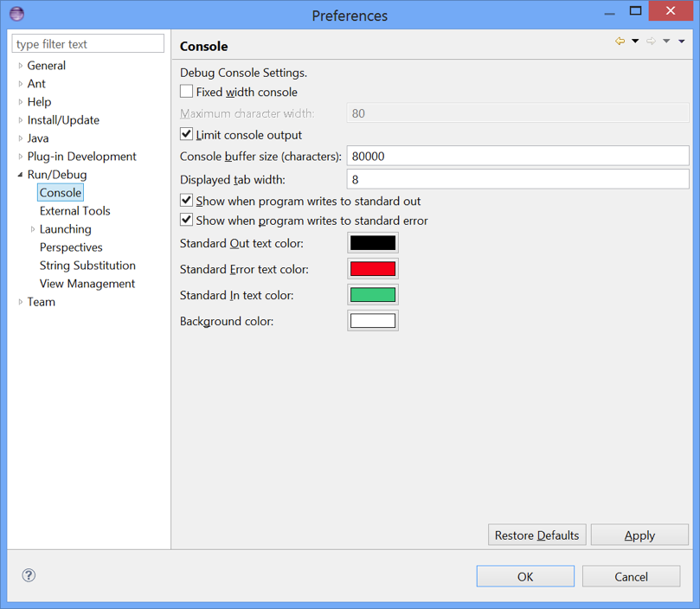Click the forward navigation arrow icon
The width and height of the screenshot is (700, 609).
pyautogui.click(x=651, y=41)
